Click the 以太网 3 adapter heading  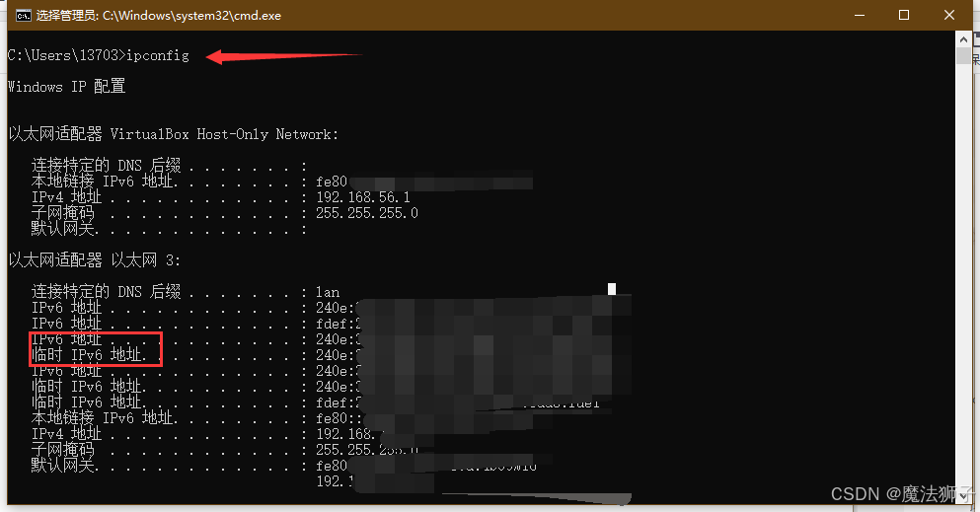pos(95,259)
